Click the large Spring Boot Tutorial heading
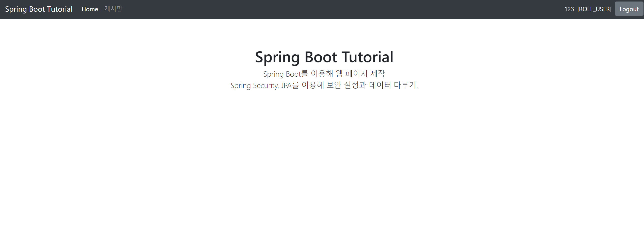 [324, 57]
